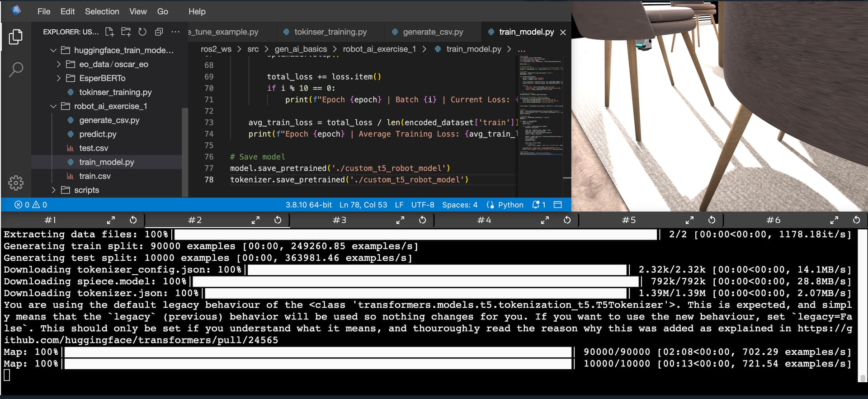Open the Explorer view in activity bar

point(16,37)
